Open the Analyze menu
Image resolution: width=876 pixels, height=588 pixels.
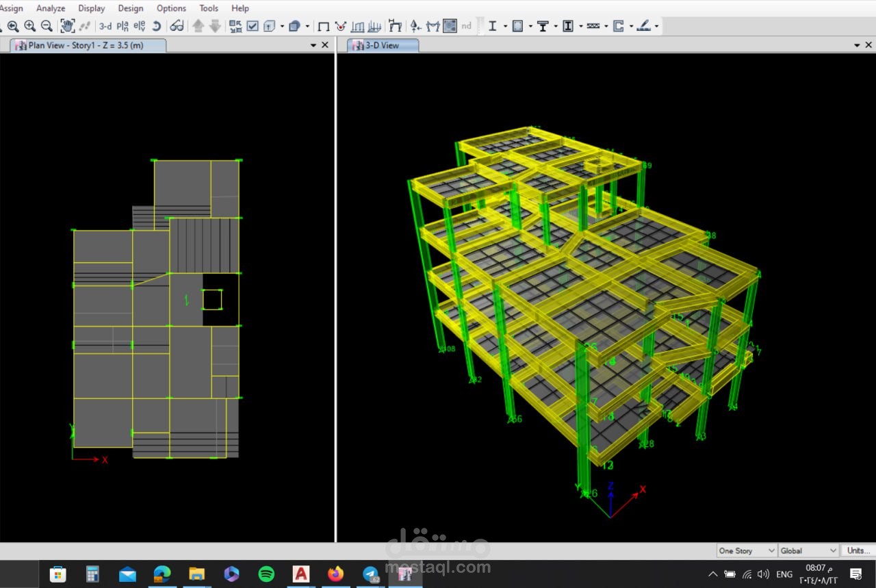pyautogui.click(x=51, y=8)
